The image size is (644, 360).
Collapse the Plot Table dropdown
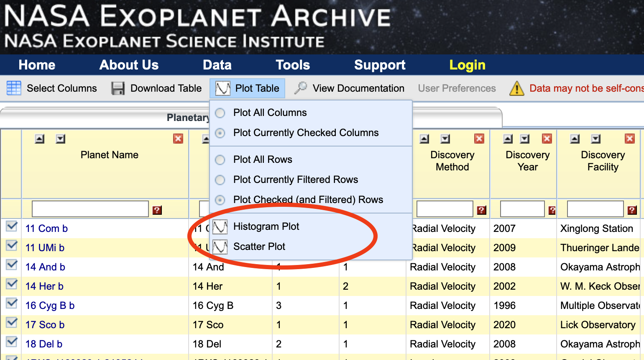pos(247,88)
